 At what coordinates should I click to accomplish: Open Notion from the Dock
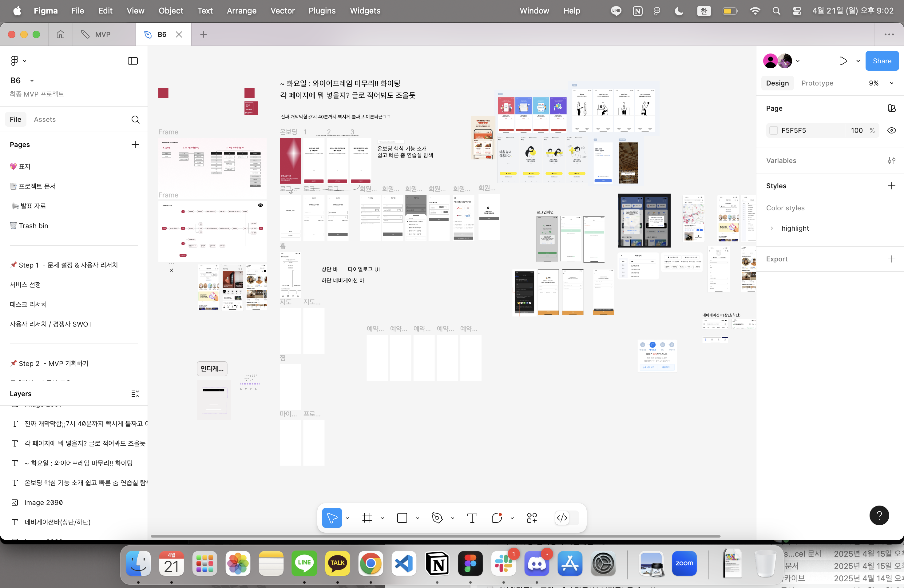[437, 563]
